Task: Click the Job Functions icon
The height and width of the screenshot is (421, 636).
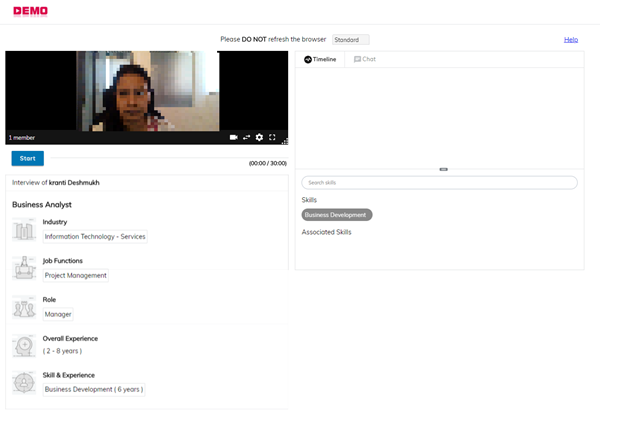Action: point(24,268)
